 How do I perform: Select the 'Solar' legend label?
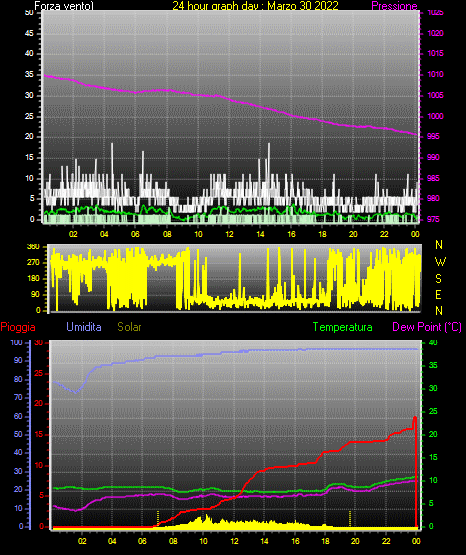pos(129,327)
